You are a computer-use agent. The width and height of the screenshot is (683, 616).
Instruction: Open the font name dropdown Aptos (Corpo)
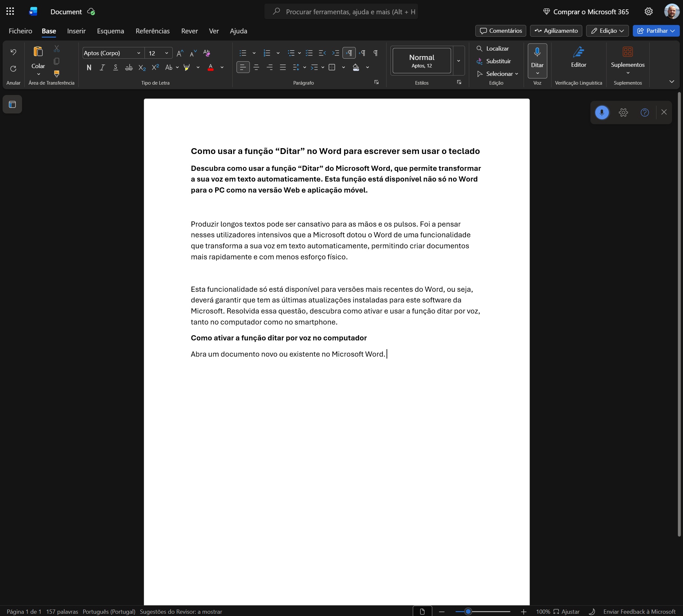(x=112, y=53)
